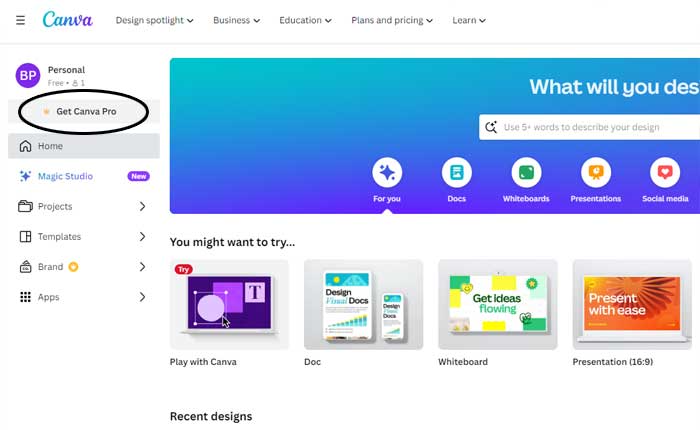
Task: Expand Plans and pricing menu
Action: 392,20
